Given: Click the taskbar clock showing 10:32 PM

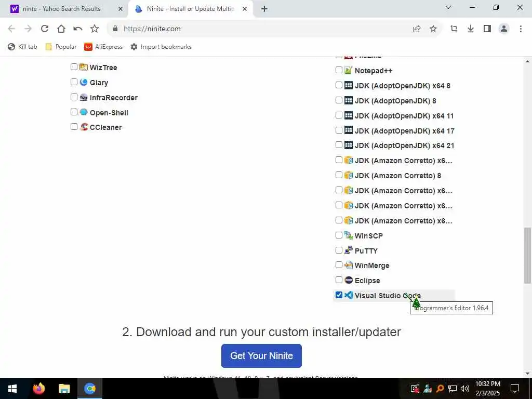Looking at the screenshot, I should coord(487,389).
